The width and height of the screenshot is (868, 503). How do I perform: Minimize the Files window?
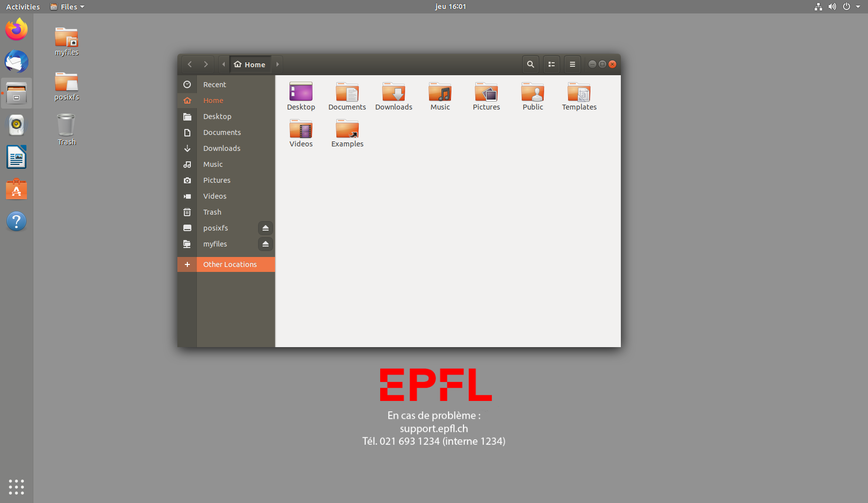pyautogui.click(x=592, y=64)
